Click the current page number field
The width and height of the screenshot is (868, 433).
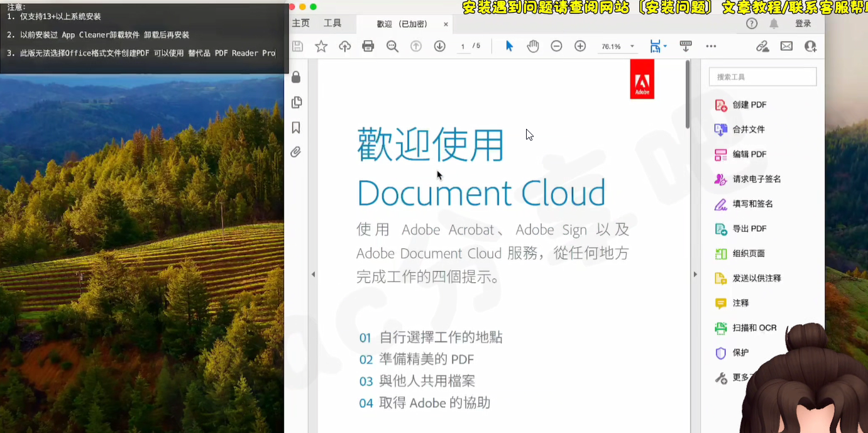[x=463, y=47]
